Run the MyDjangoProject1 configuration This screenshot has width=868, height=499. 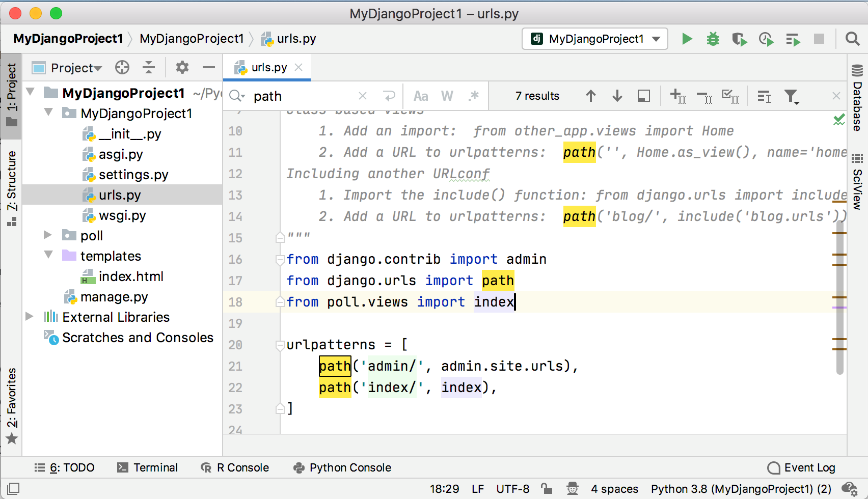(687, 39)
